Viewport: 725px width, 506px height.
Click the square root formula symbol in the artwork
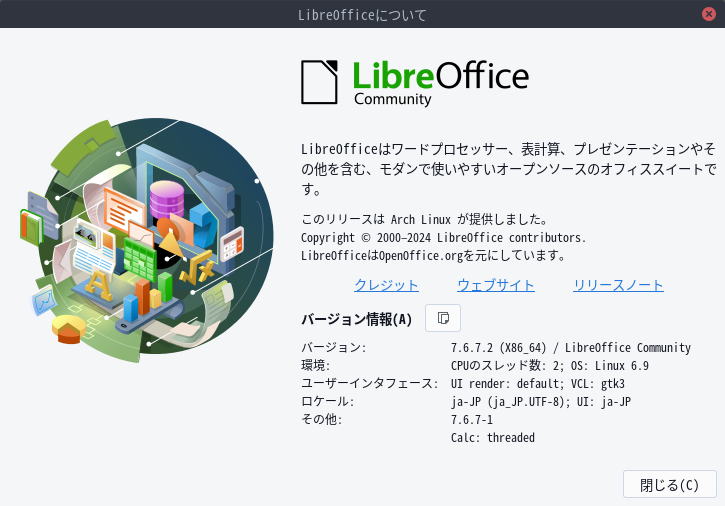click(x=198, y=268)
